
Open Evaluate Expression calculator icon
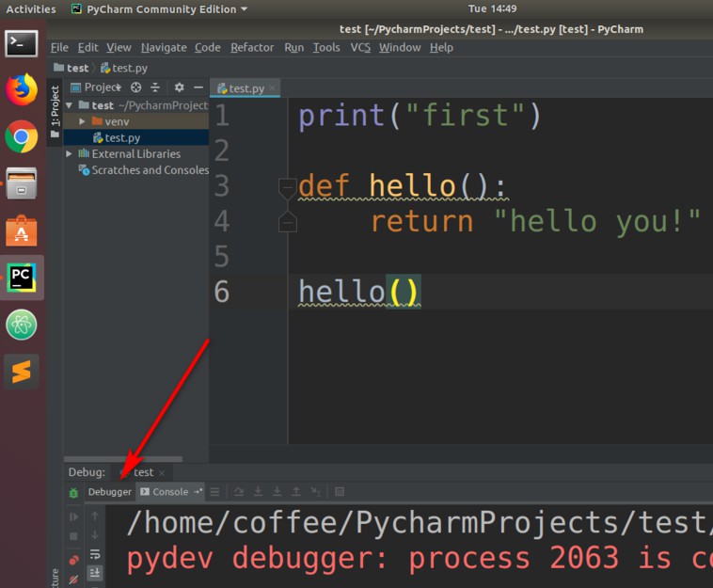point(340,492)
